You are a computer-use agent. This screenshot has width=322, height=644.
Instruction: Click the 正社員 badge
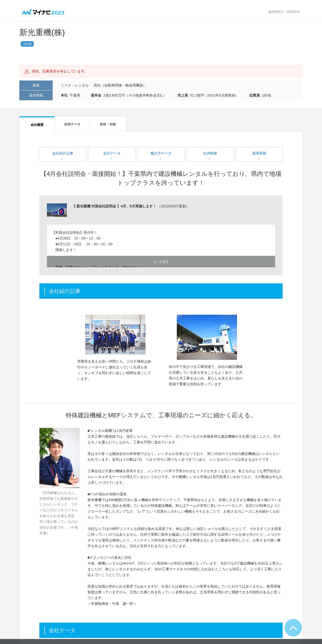click(x=27, y=44)
